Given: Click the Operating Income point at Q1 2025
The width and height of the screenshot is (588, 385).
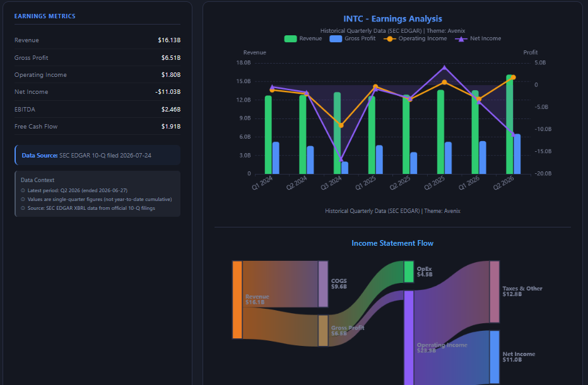Looking at the screenshot, I should click(x=375, y=87).
